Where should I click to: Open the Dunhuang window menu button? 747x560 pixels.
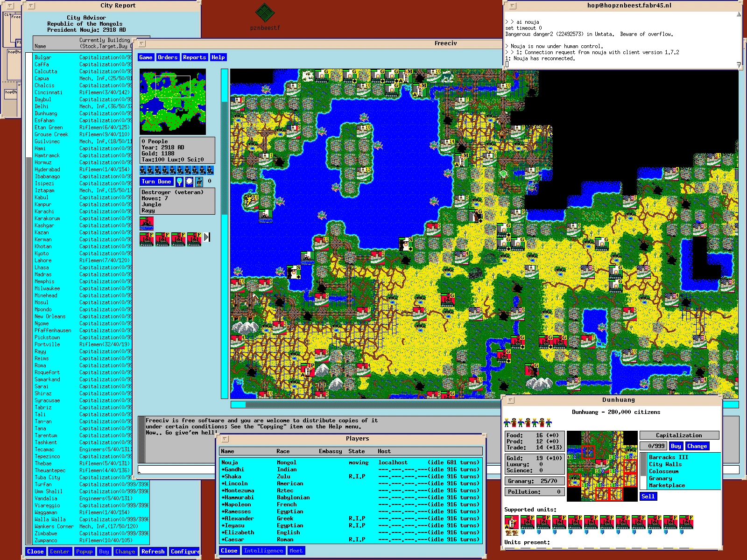coord(510,400)
